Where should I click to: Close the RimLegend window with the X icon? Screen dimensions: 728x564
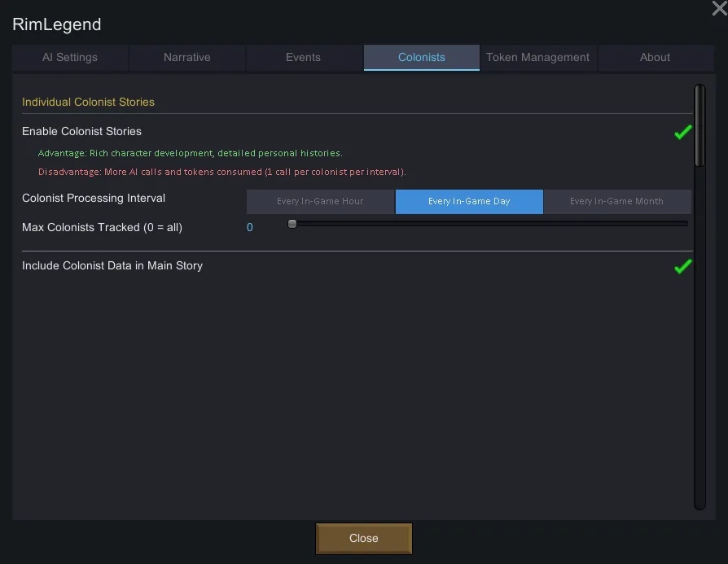point(719,8)
